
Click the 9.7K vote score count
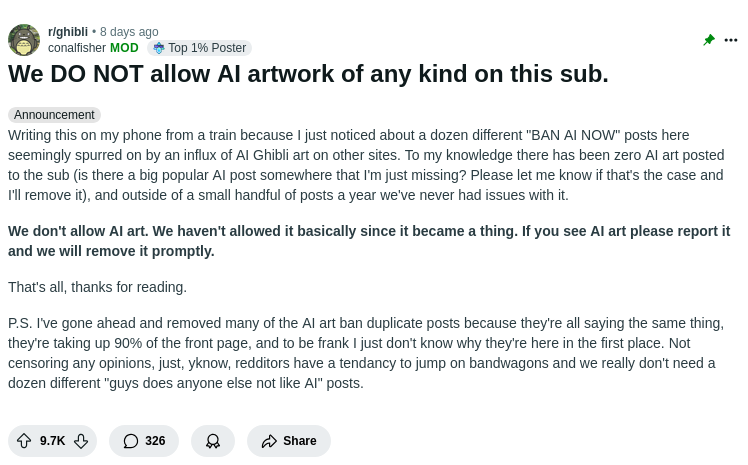point(52,441)
